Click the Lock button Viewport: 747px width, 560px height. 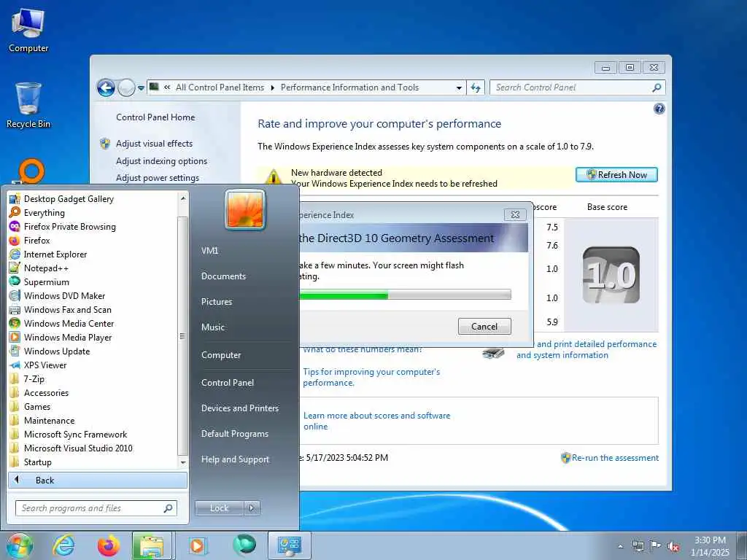219,508
